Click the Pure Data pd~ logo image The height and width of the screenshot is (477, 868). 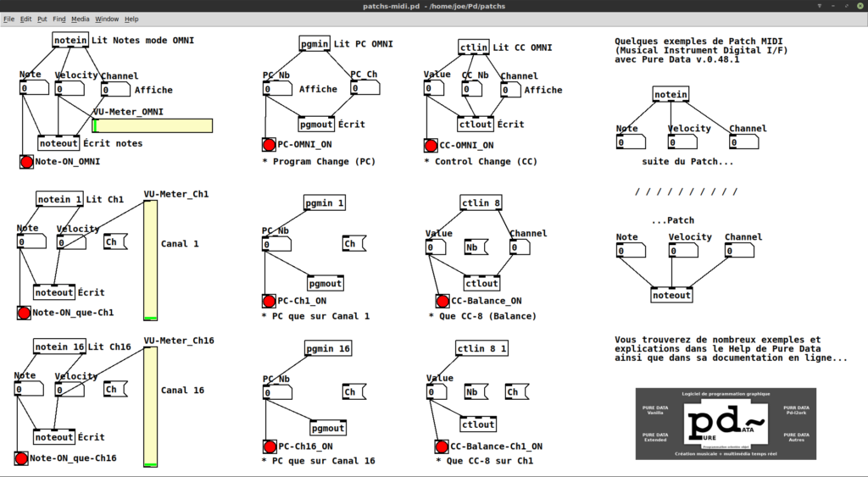coord(726,424)
